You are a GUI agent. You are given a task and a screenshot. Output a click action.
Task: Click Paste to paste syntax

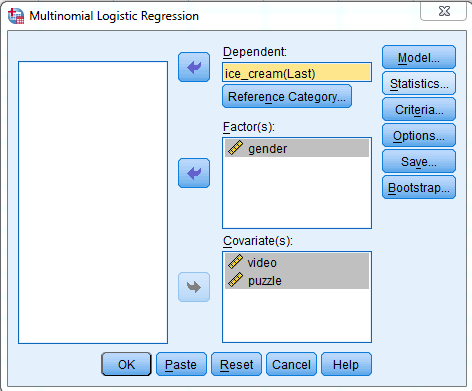(x=181, y=364)
